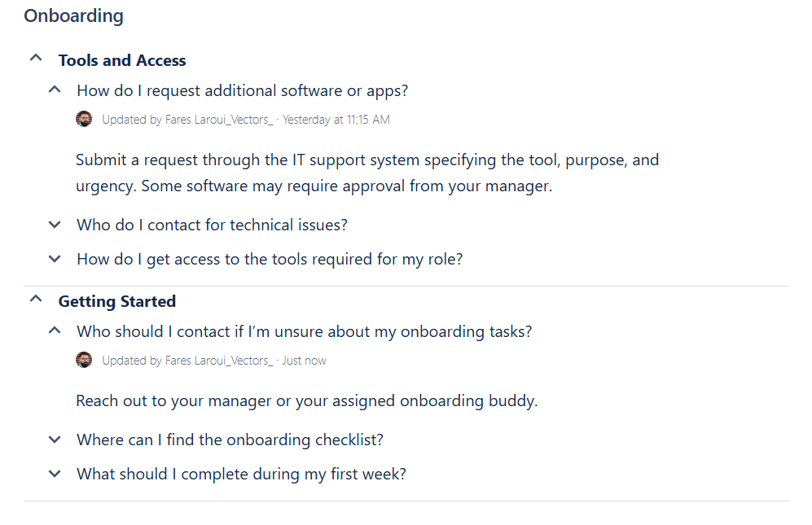This screenshot has height=525, width=812.
Task: Collapse the Tools and Access section
Action: point(35,58)
